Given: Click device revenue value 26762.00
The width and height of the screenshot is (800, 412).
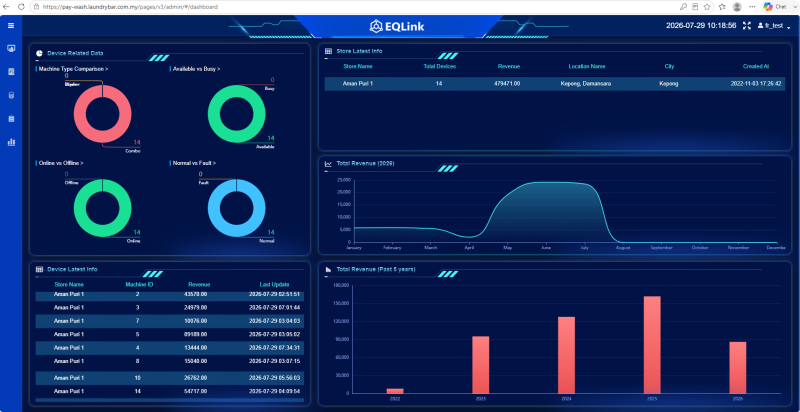Looking at the screenshot, I should (x=195, y=378).
